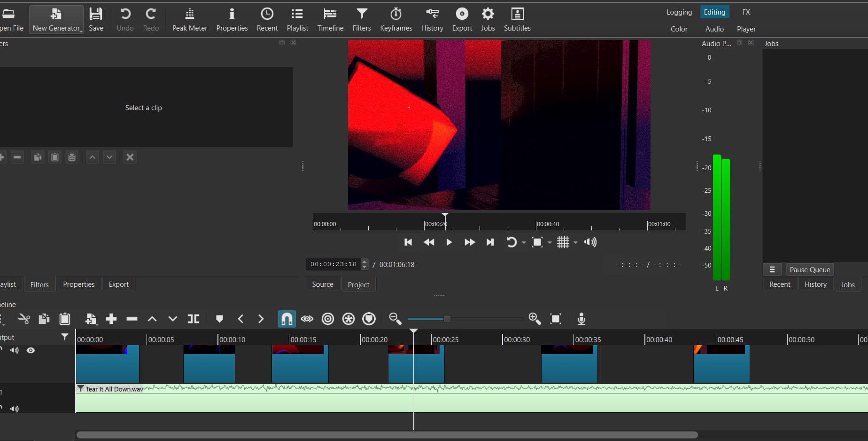Viewport: 868px width, 441px height.
Task: Hide the video track with eye icon
Action: tap(31, 351)
